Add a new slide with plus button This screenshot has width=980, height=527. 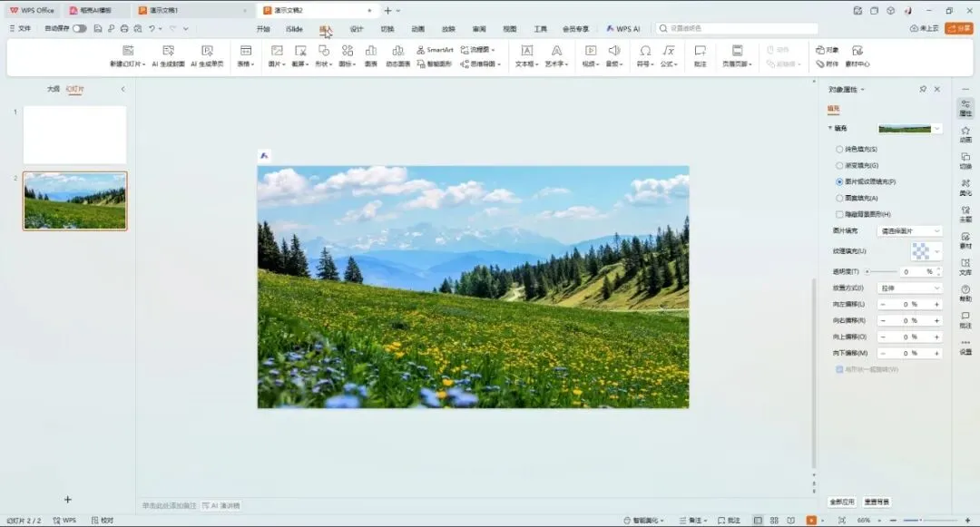point(67,500)
